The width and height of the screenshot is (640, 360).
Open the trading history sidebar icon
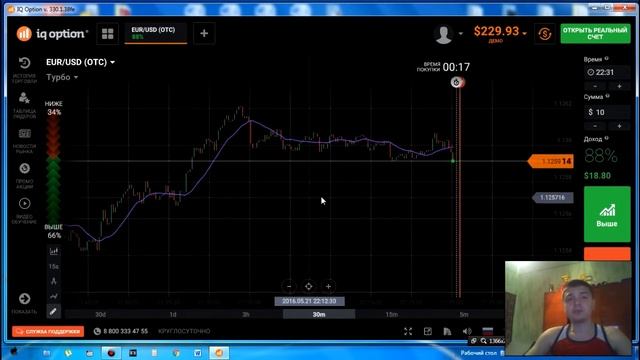pos(24,63)
